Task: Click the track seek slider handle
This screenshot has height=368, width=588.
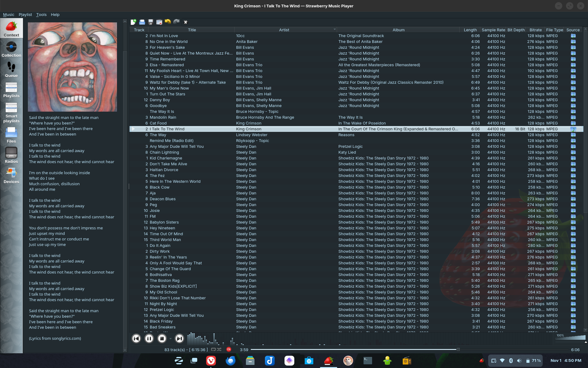Action: pyautogui.click(x=458, y=350)
